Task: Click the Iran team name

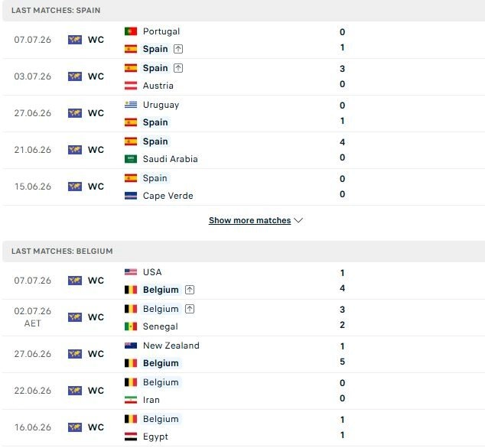Action: pos(151,400)
